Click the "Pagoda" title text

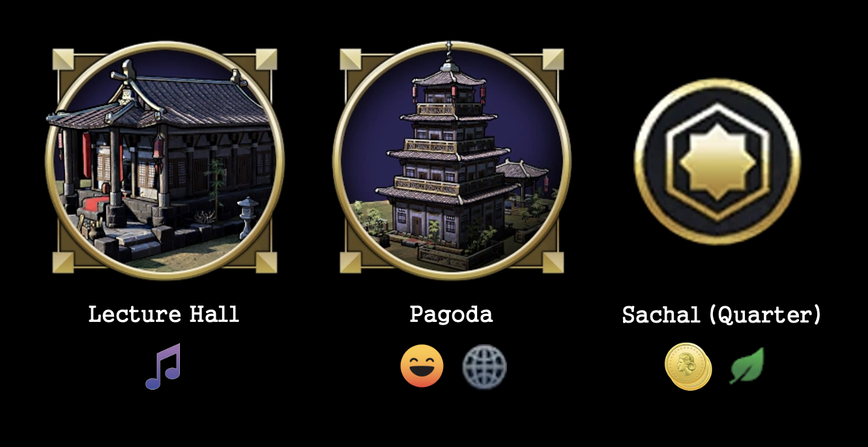pos(452,315)
